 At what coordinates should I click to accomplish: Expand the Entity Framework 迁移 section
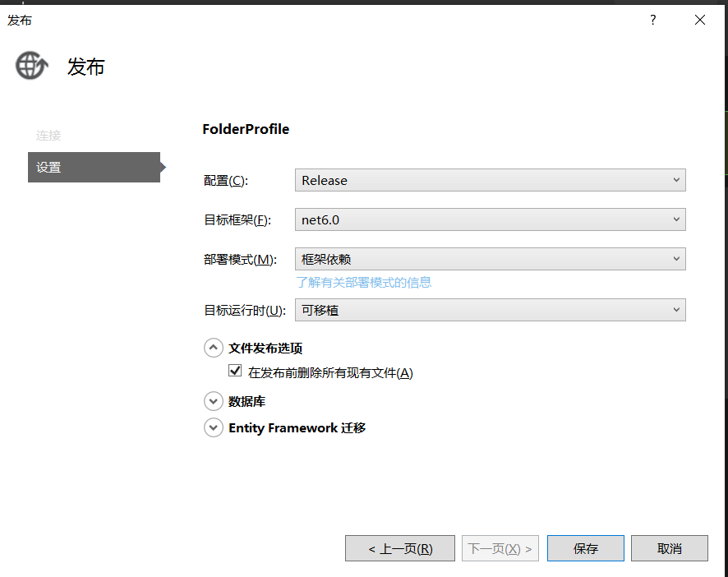[214, 427]
